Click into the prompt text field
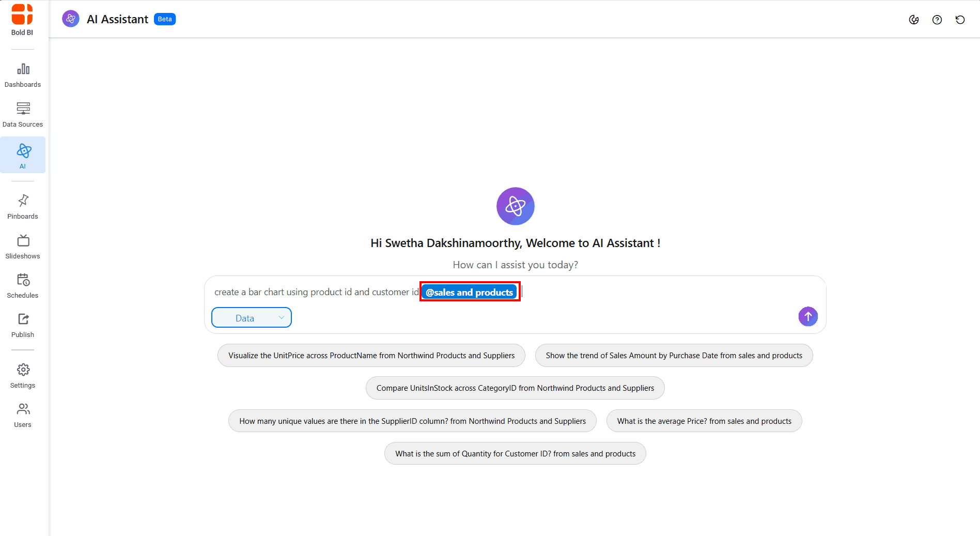Image resolution: width=980 pixels, height=536 pixels. tap(515, 292)
